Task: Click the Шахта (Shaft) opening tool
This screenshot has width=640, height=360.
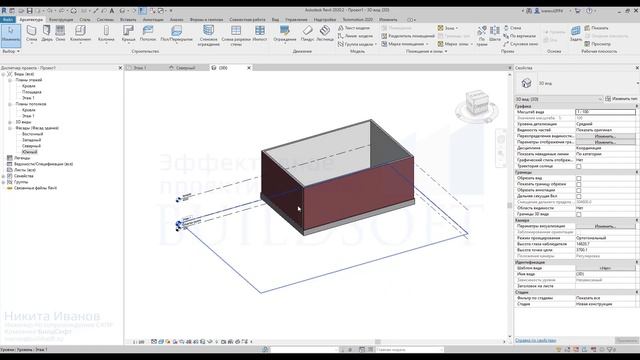Action: [495, 34]
